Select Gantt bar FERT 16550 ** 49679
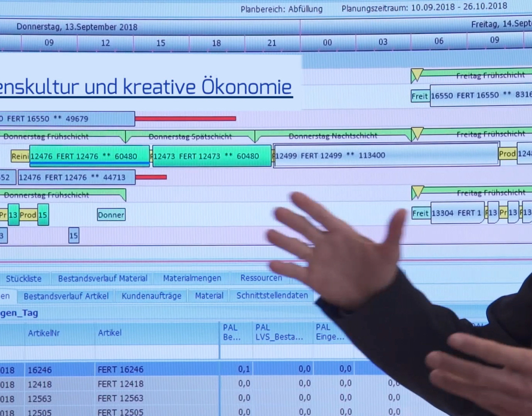The height and width of the screenshot is (416, 532). point(67,119)
